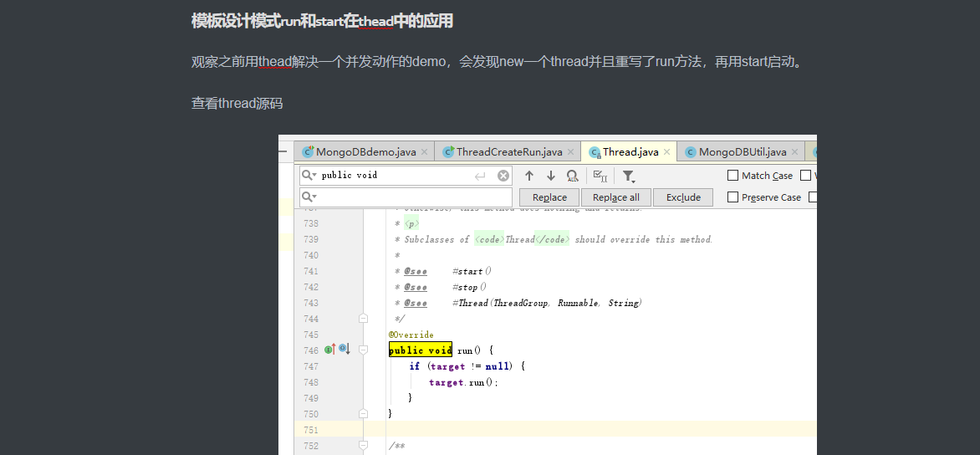Click line number 751 in the gutter
The width and height of the screenshot is (980, 455).
point(310,430)
